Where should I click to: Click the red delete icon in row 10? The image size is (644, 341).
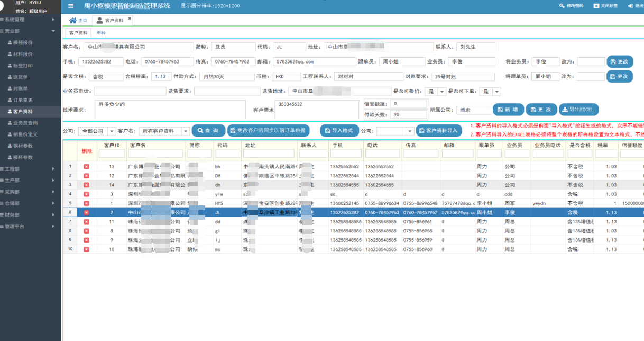click(86, 249)
